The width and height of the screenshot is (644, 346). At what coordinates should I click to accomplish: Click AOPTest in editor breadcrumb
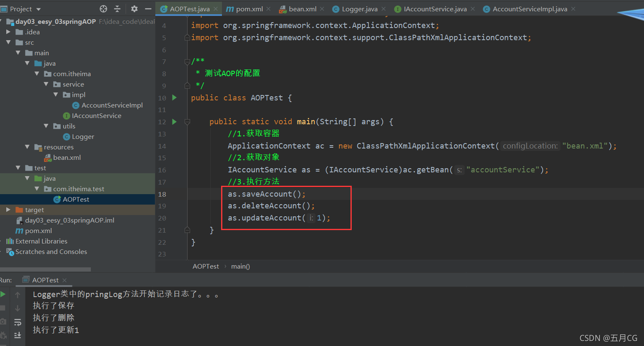tap(206, 266)
